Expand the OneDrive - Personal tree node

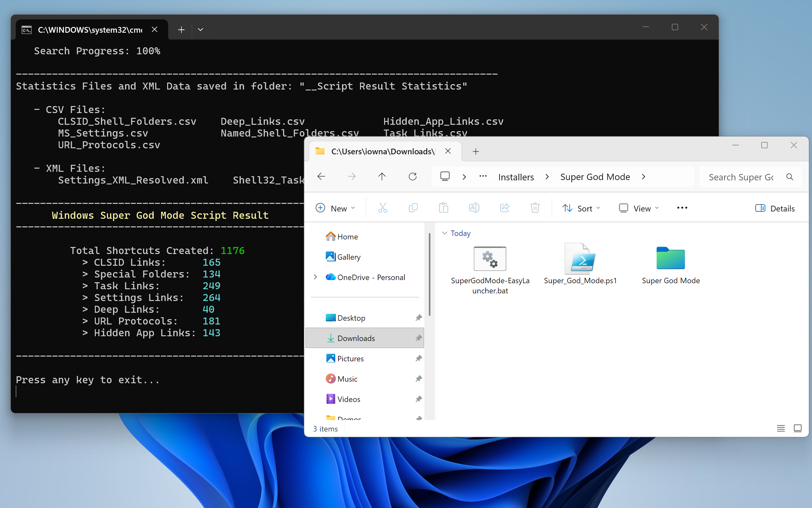click(315, 277)
